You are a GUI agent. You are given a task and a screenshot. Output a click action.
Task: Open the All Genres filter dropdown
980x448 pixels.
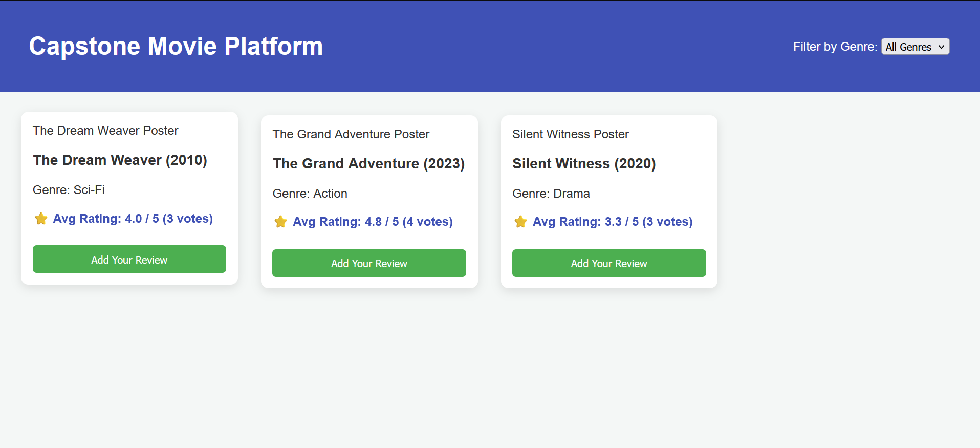pyautogui.click(x=914, y=47)
